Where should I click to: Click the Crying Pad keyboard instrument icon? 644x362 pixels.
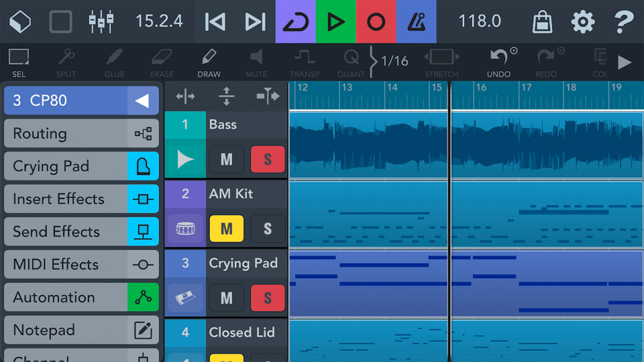tap(185, 298)
